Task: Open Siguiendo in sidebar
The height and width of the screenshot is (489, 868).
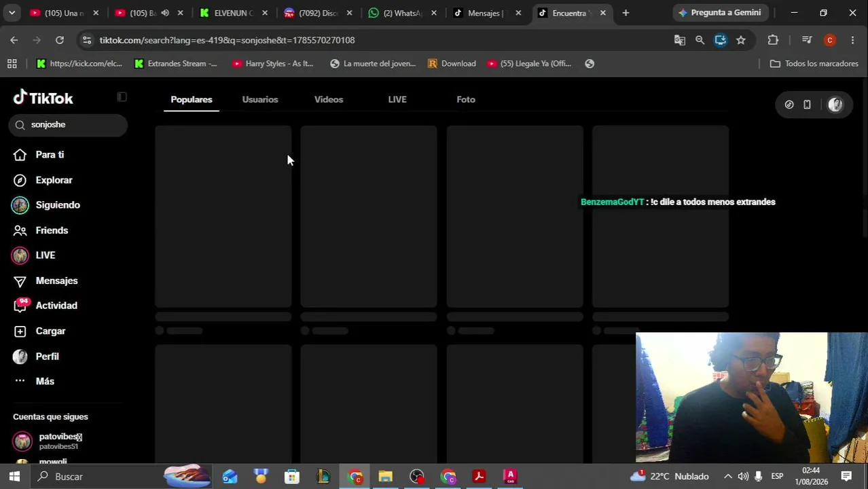Action: point(58,205)
